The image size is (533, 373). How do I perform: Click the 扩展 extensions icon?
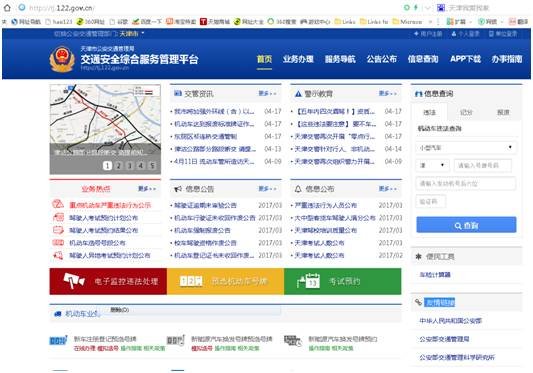pyautogui.click(x=456, y=22)
